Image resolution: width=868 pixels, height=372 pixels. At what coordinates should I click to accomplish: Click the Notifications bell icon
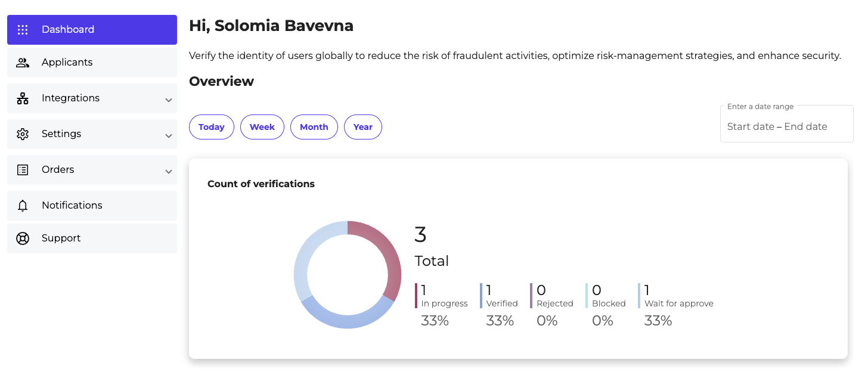coord(23,206)
